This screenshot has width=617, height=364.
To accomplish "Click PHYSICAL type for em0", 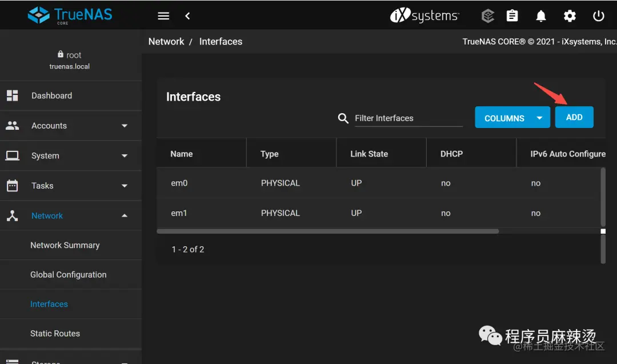I will coord(280,183).
